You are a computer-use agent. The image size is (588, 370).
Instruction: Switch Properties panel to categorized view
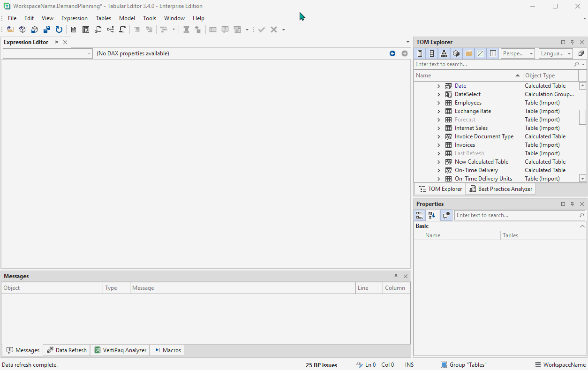coord(420,215)
